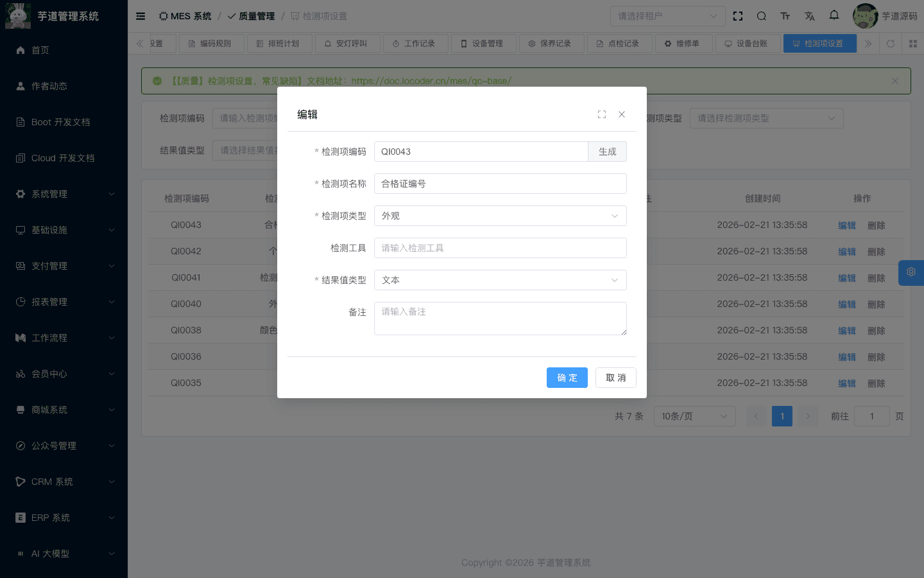The height and width of the screenshot is (578, 924).
Task: Open the 检测项类型 dropdown showing 外观
Action: point(501,216)
